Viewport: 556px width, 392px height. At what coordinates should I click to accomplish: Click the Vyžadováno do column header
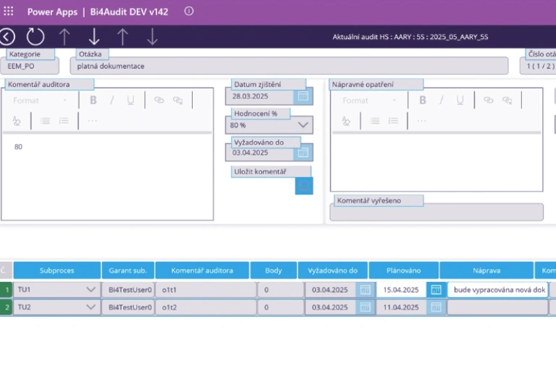pos(332,270)
